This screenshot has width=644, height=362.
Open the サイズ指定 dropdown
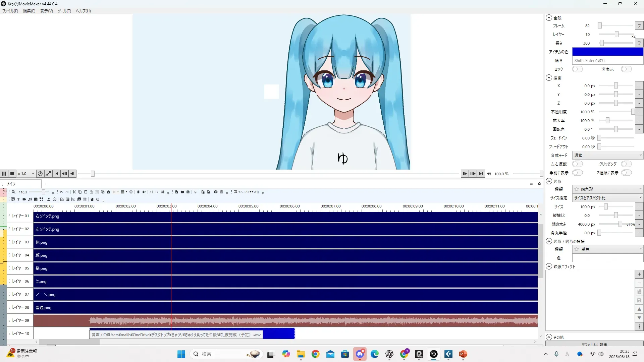tap(607, 198)
